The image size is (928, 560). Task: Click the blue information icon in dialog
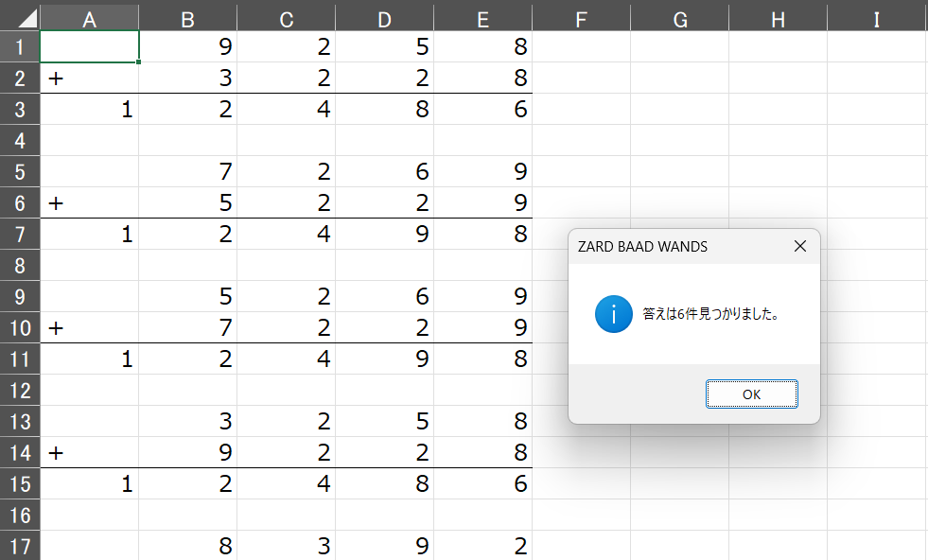(x=614, y=314)
